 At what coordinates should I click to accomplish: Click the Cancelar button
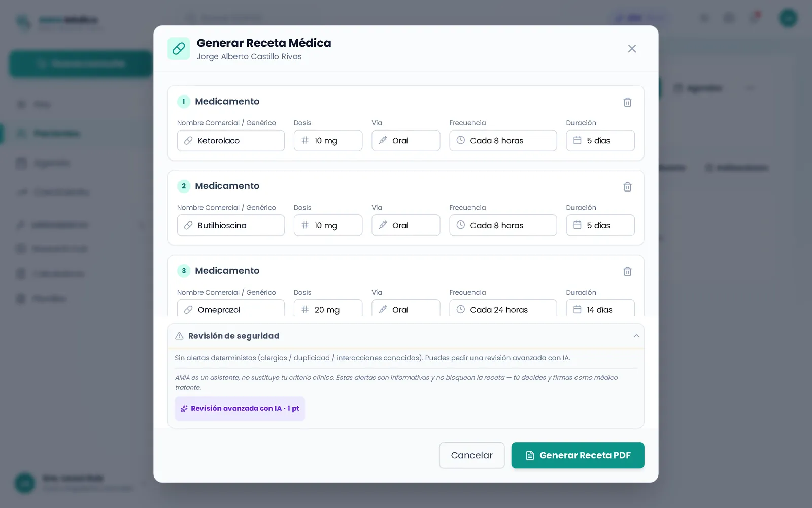(x=471, y=455)
